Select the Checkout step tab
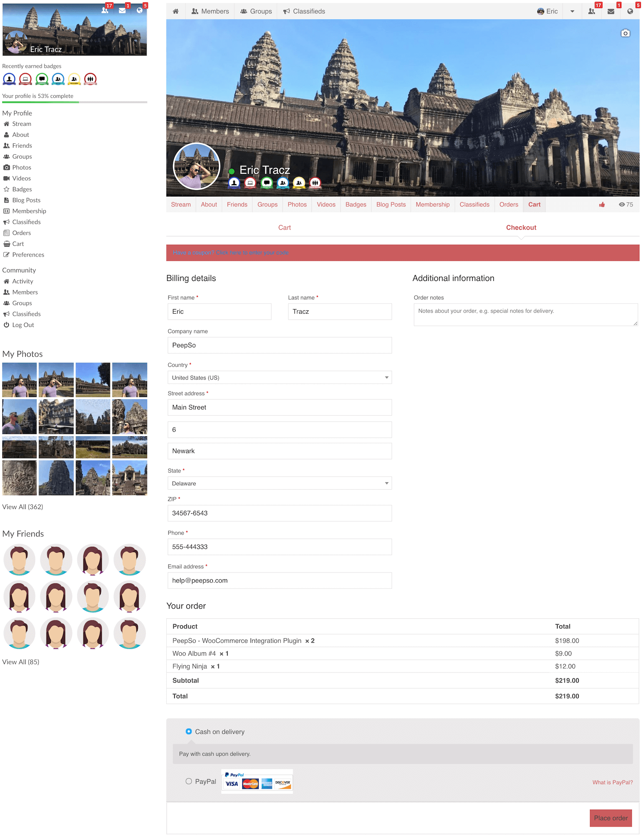The image size is (642, 840). pos(521,228)
